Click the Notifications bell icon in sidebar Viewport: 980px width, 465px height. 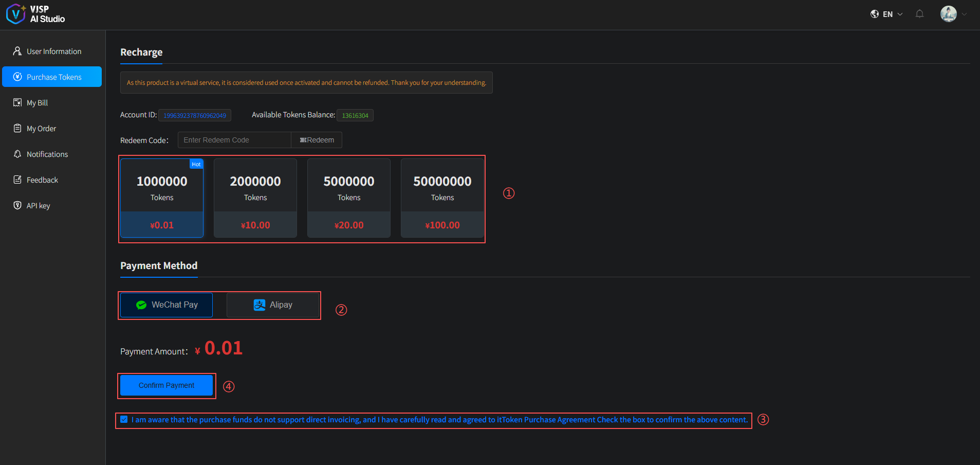pyautogui.click(x=17, y=154)
